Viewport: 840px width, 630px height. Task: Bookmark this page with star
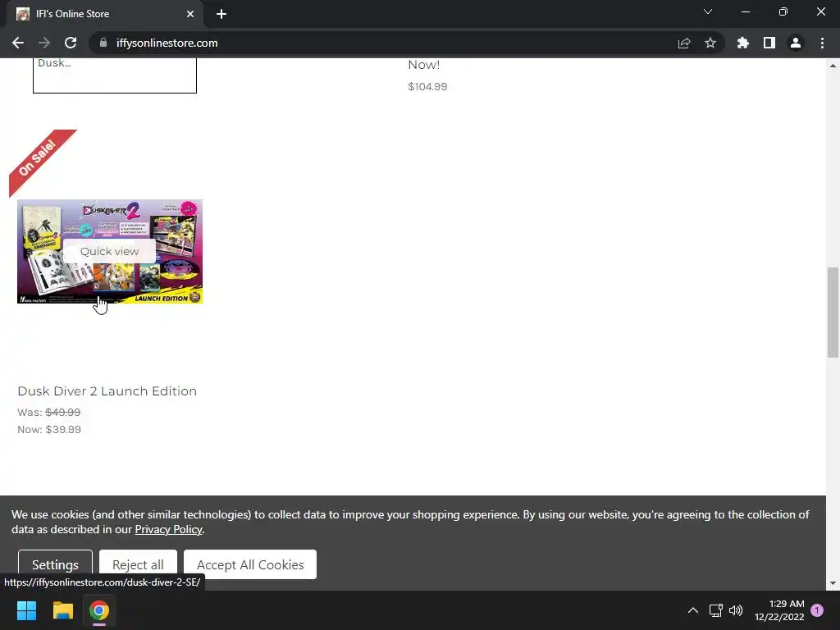pos(710,43)
